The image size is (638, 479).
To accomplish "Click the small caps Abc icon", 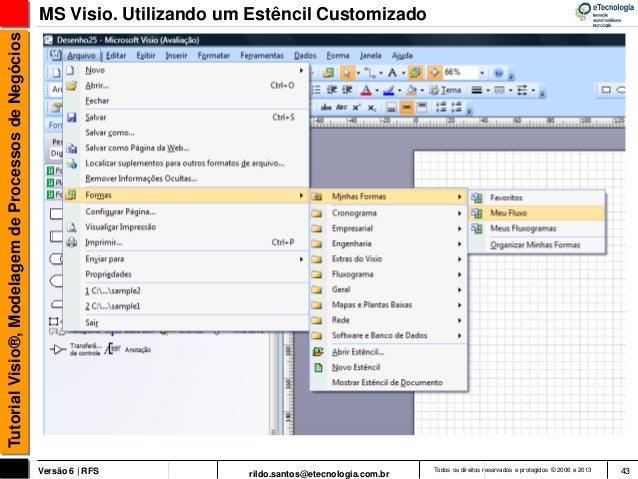I will pyautogui.click(x=341, y=107).
